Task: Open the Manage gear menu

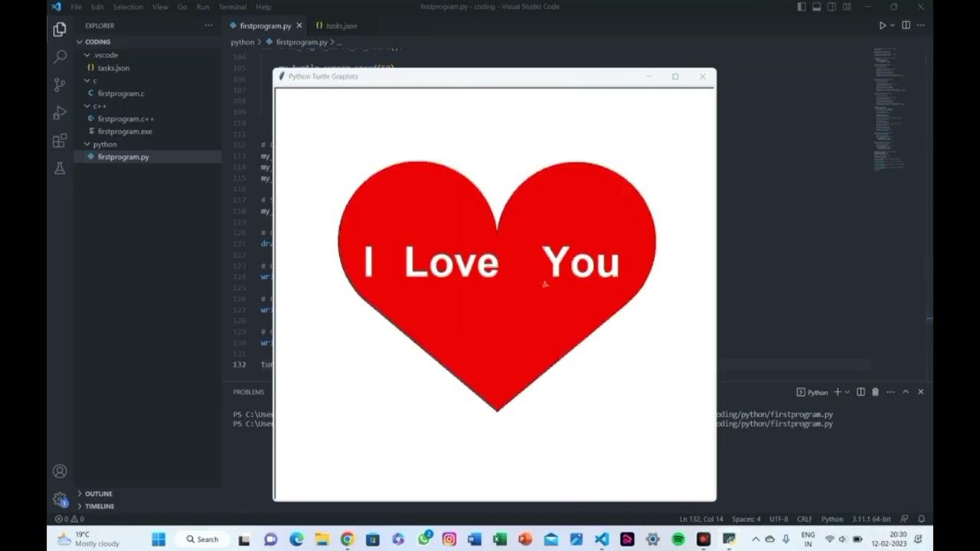Action: click(60, 500)
